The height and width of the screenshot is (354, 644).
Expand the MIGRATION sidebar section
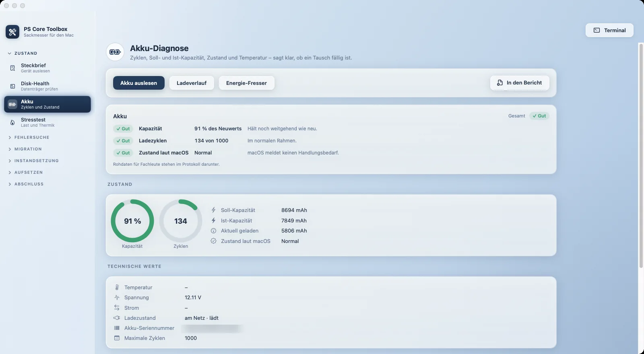coord(25,149)
